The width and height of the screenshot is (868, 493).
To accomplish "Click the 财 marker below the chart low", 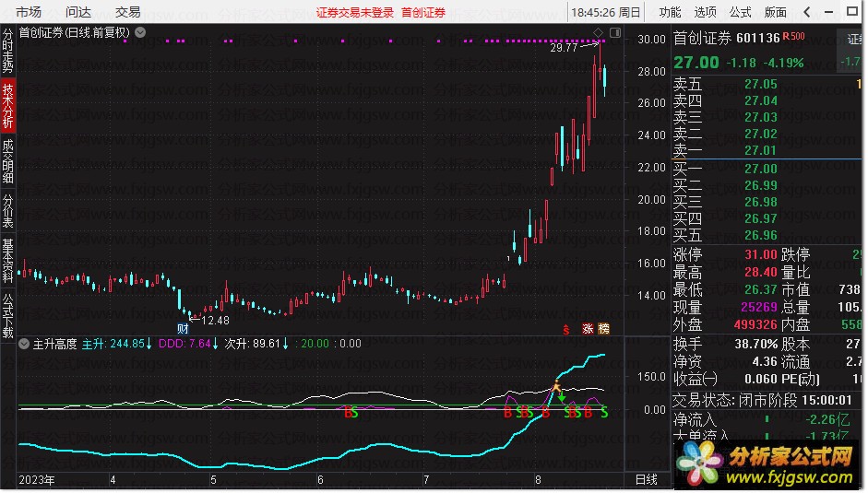I will click(x=184, y=329).
